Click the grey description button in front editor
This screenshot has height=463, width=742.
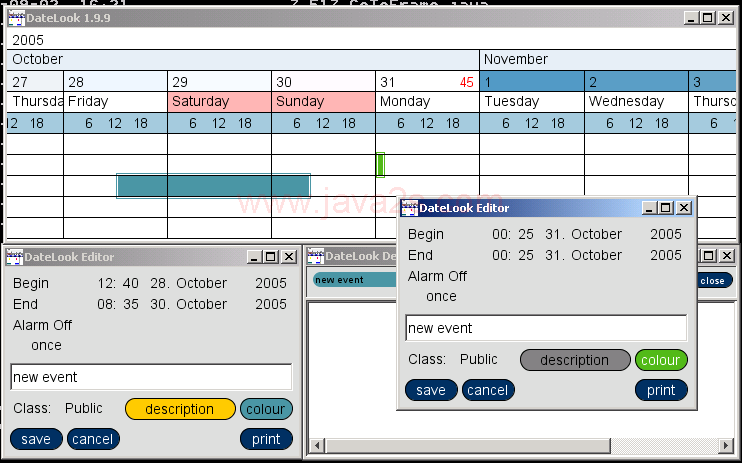[x=575, y=360]
